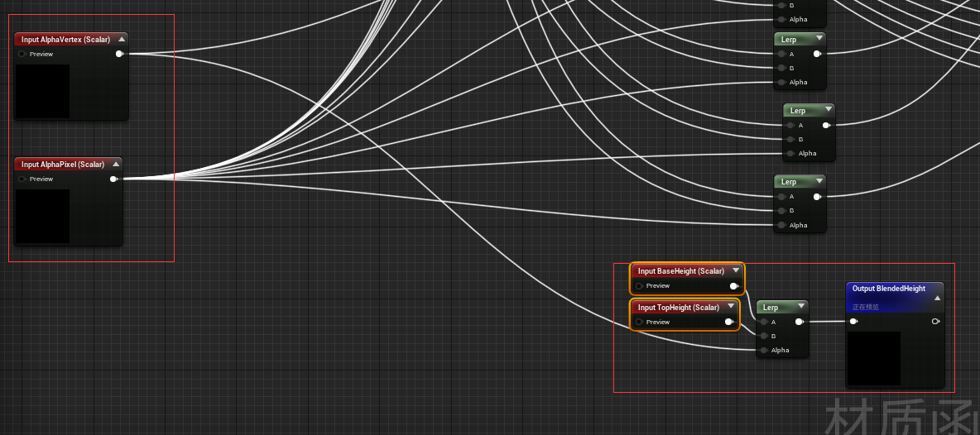This screenshot has height=435, width=980.
Task: Click the Output BlendedHeight preview thumbnail
Action: click(x=874, y=358)
